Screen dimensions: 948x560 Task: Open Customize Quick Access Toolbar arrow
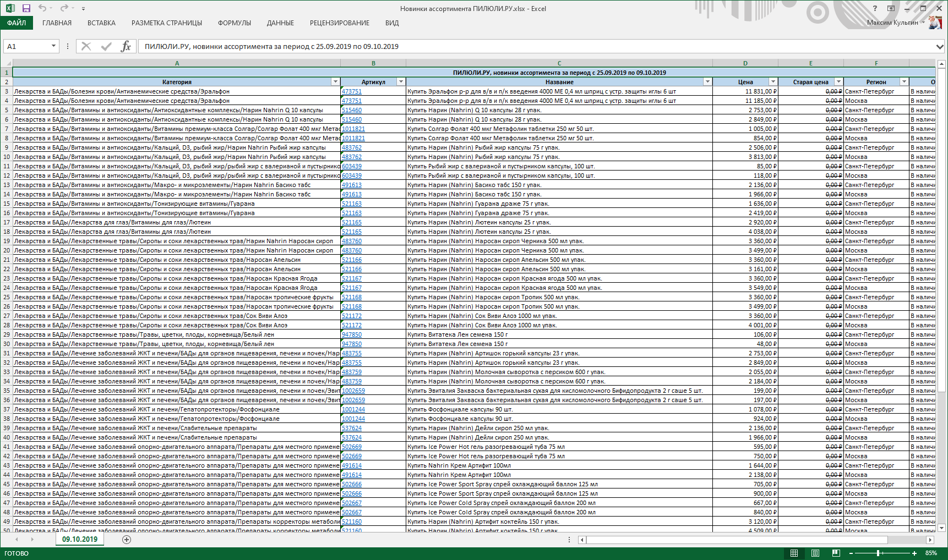pos(83,9)
